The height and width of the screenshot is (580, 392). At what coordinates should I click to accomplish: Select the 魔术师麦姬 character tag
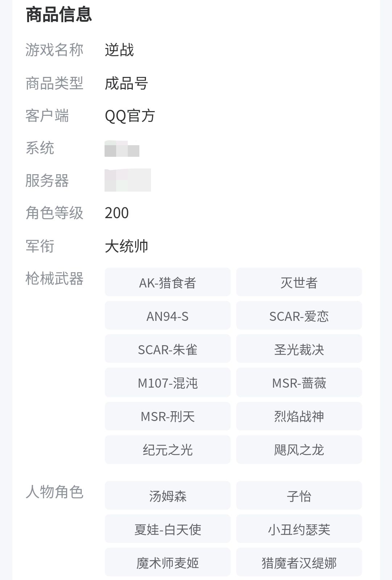tap(167, 563)
